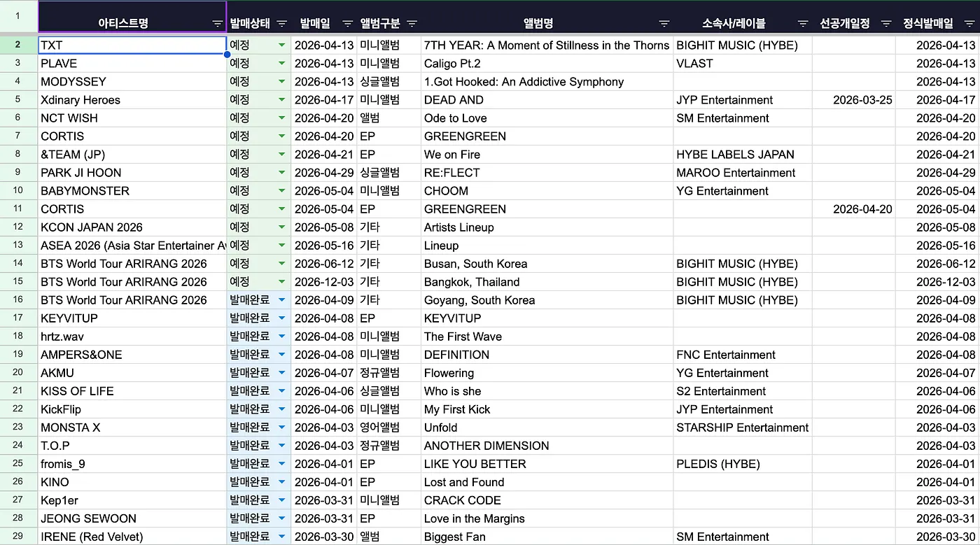Expand status dropdown for KEYVITUP row

[281, 318]
